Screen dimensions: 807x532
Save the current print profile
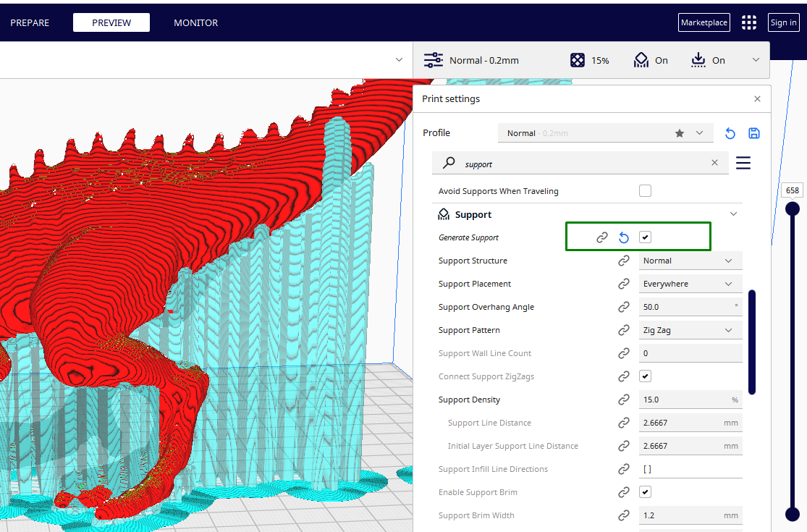point(753,133)
